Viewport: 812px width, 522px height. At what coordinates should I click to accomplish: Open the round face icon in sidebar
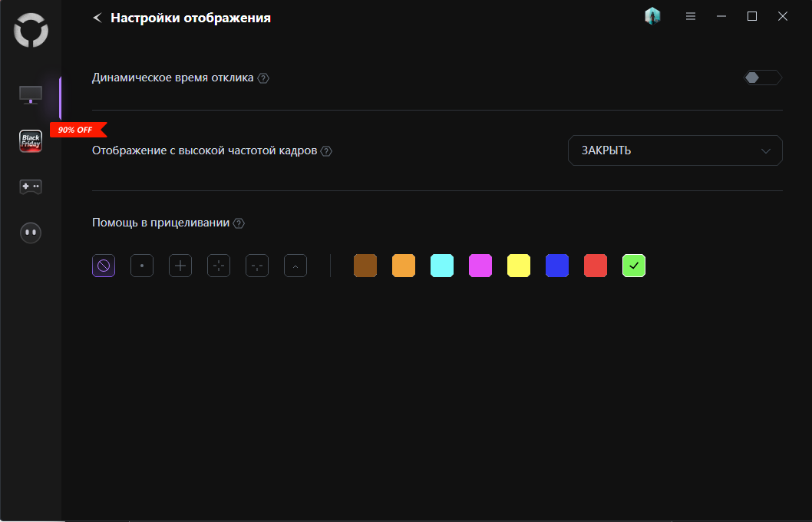(31, 233)
